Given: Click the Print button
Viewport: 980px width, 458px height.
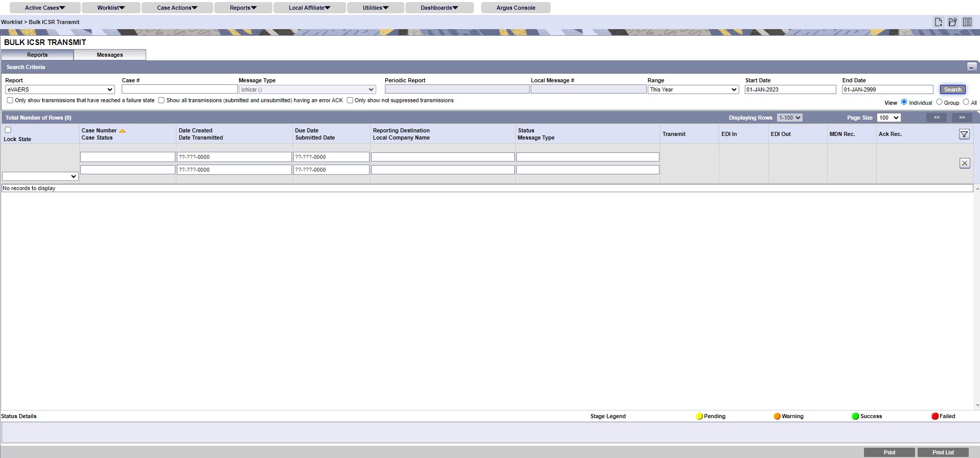Looking at the screenshot, I should coord(889,452).
